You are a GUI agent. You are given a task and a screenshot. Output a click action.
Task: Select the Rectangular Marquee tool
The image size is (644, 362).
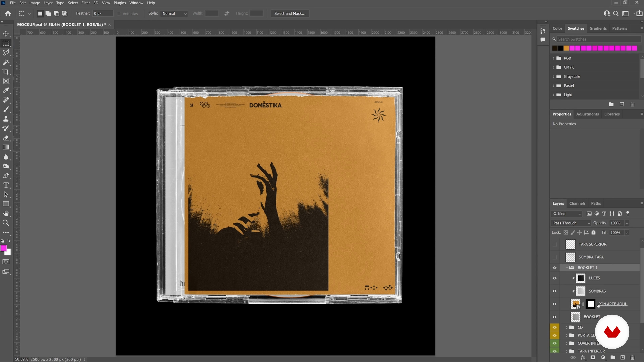coord(6,43)
